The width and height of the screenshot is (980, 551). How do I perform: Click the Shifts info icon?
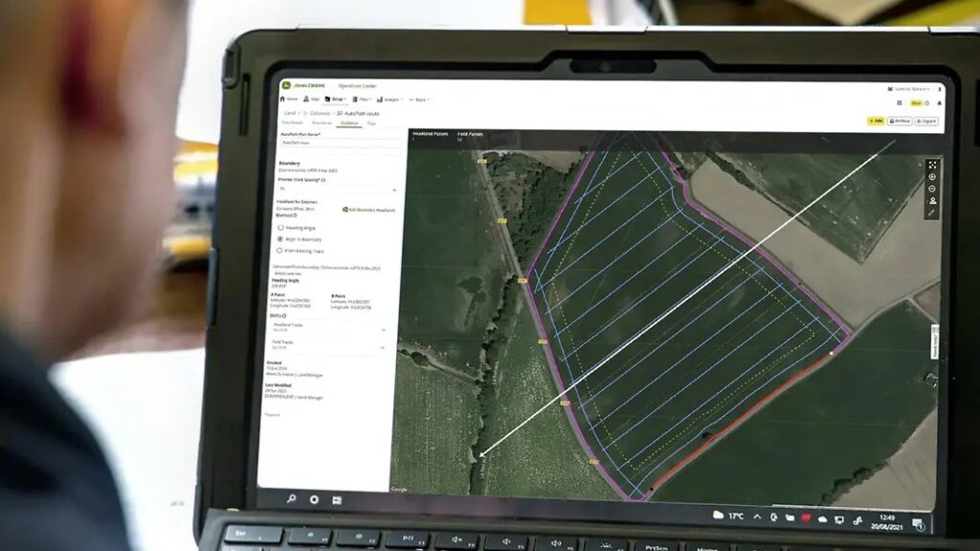coord(283,316)
